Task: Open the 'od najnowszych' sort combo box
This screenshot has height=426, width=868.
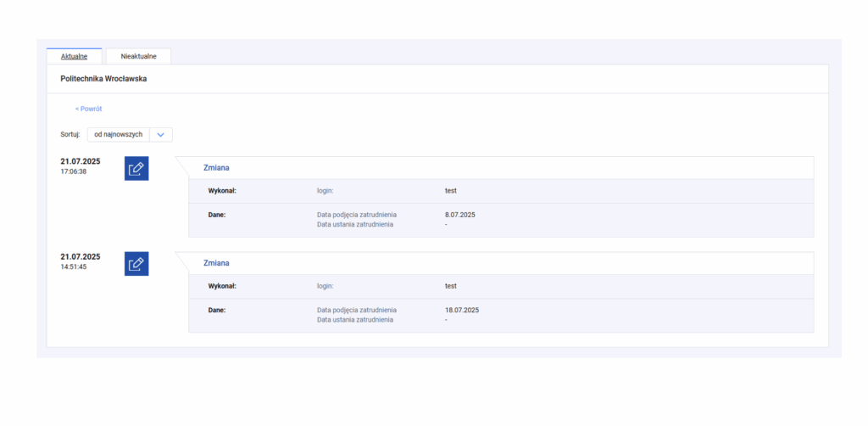Action: (130, 135)
